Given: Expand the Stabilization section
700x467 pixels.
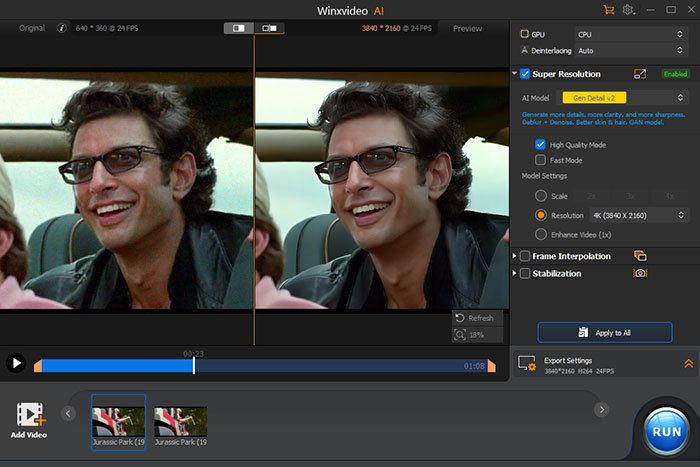Looking at the screenshot, I should pyautogui.click(x=514, y=273).
